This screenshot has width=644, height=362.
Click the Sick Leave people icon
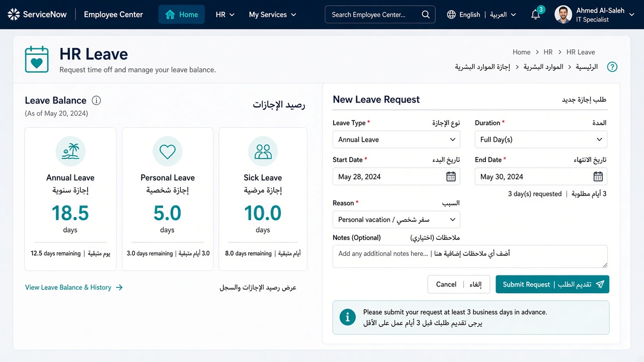[263, 151]
